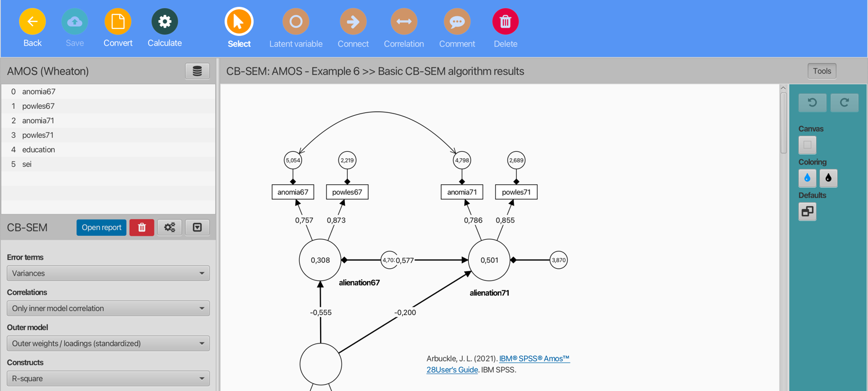868x391 pixels.
Task: Click the path coefficient -0,555
Action: click(321, 312)
